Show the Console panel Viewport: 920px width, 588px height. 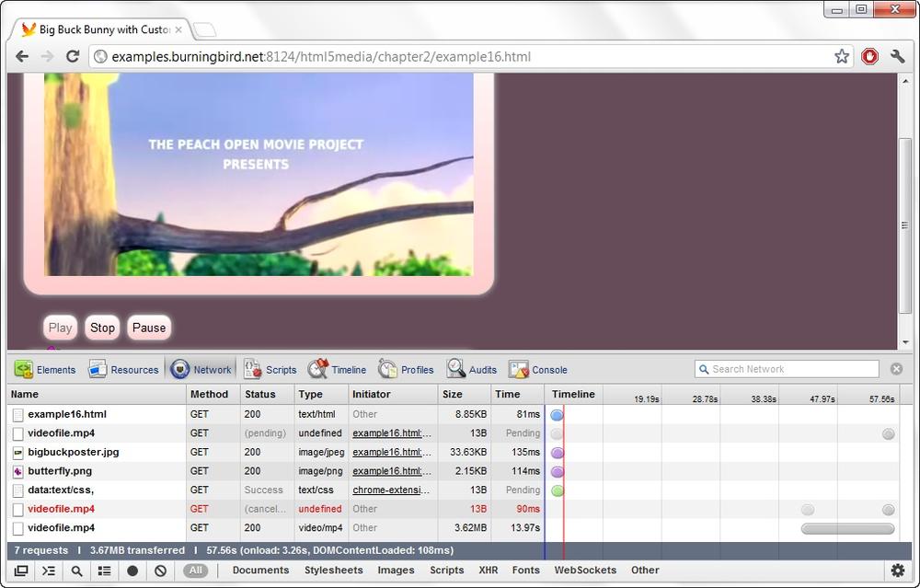tap(538, 370)
